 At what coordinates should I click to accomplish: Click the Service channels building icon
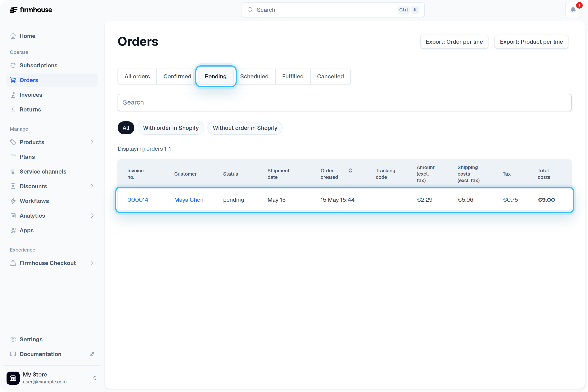tap(13, 171)
